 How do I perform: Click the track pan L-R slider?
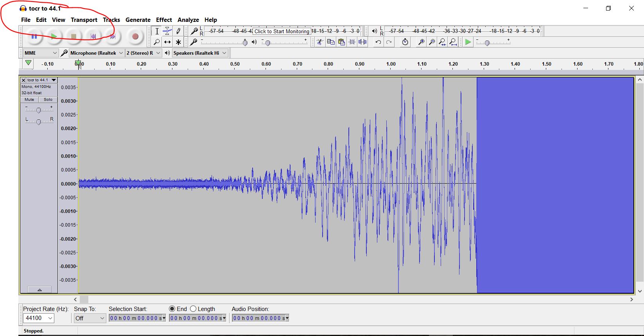click(39, 122)
